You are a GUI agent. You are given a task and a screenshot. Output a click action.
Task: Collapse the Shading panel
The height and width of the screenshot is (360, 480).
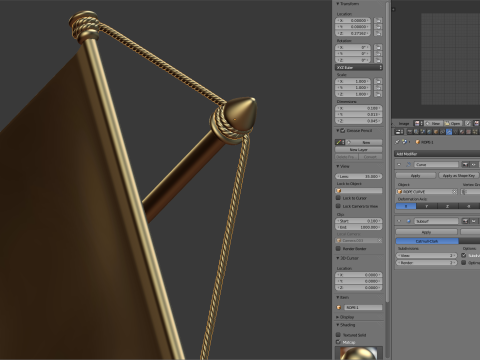337,325
